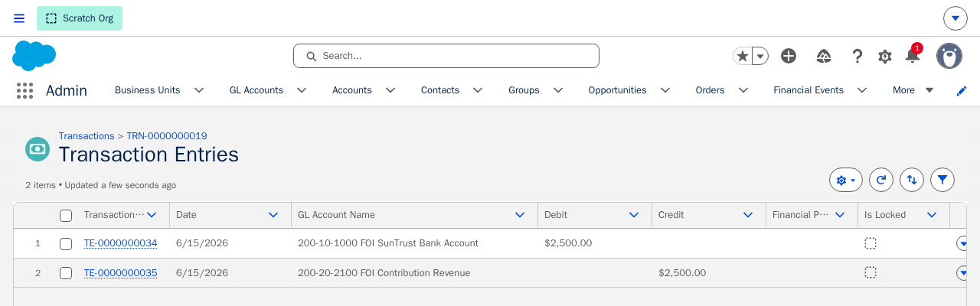The height and width of the screenshot is (306, 980).
Task: Sort by the Date column header
Action: pyautogui.click(x=186, y=215)
